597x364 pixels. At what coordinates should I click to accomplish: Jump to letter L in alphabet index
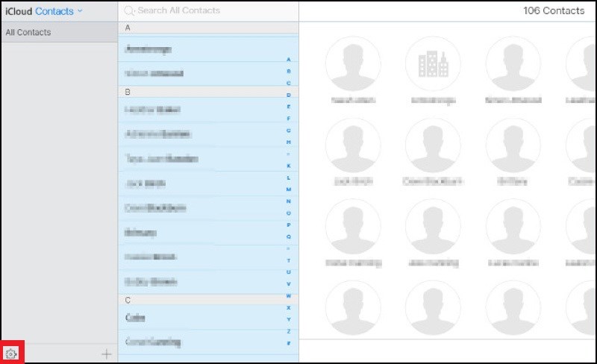[289, 178]
